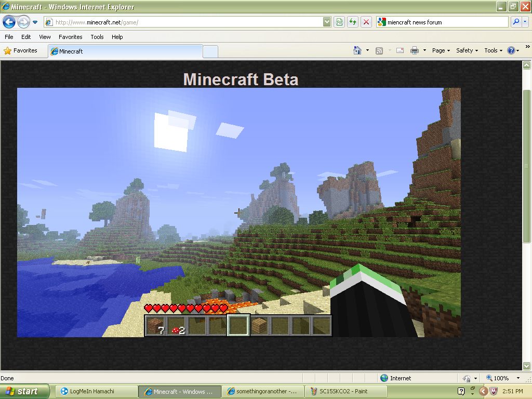
Task: Click the Minecraft Beta heading
Action: click(x=241, y=79)
